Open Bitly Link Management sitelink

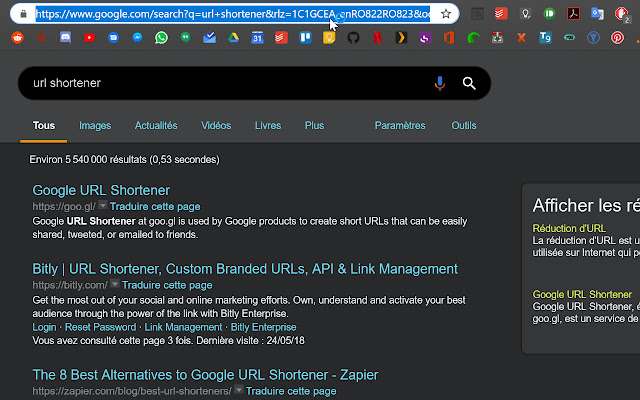(x=183, y=327)
